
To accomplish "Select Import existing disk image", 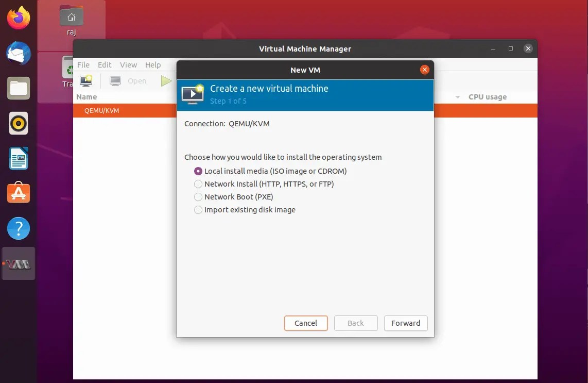I will click(x=198, y=210).
